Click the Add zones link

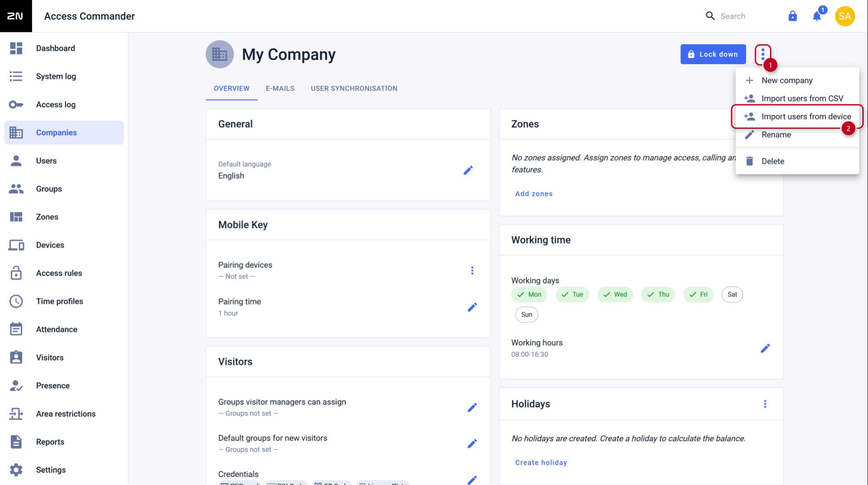click(x=533, y=194)
